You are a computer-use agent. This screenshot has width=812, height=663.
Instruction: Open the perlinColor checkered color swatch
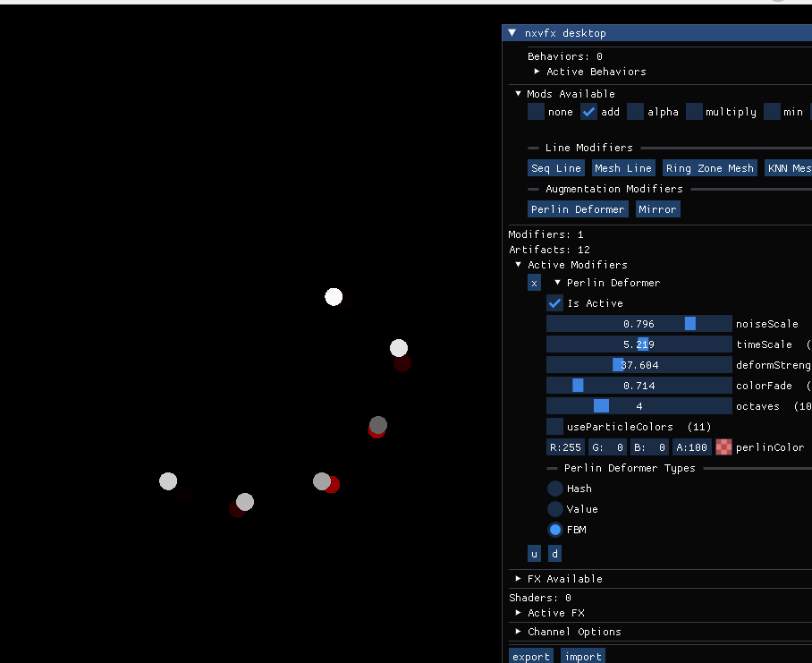[723, 446]
